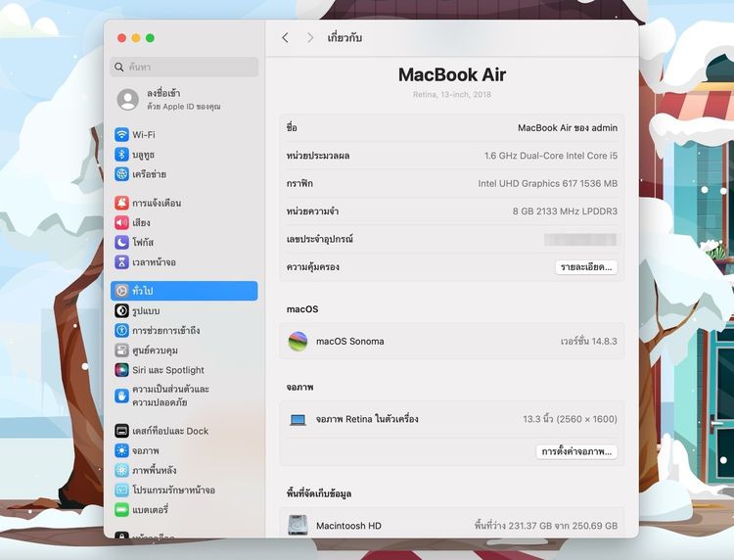Open the Sound (เสียง) speaker icon
The height and width of the screenshot is (560, 734).
[x=121, y=222]
